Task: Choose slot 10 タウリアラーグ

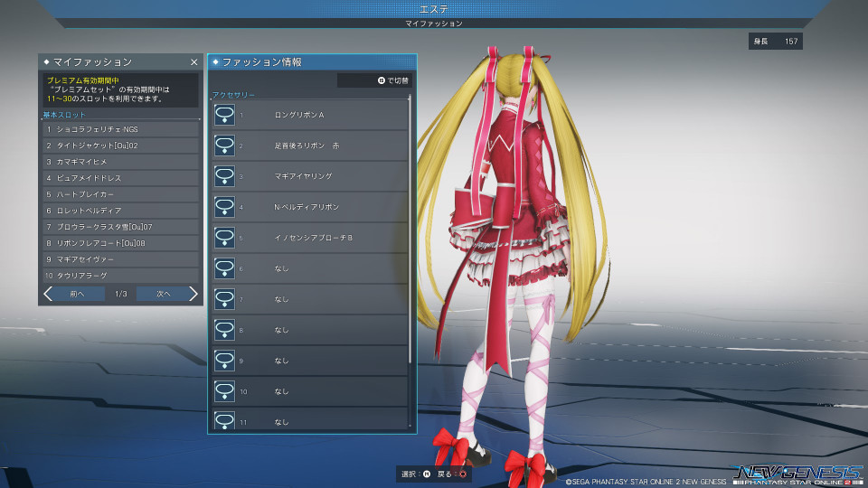Action: coord(120,276)
